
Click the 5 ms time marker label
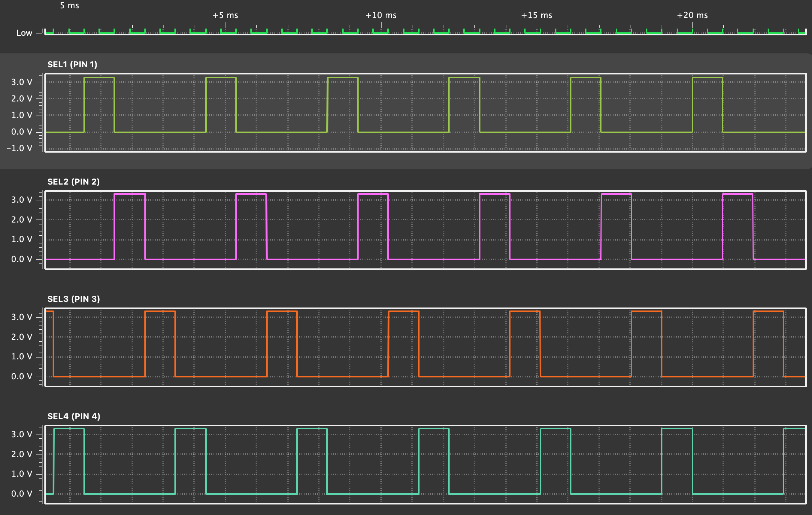click(x=70, y=6)
